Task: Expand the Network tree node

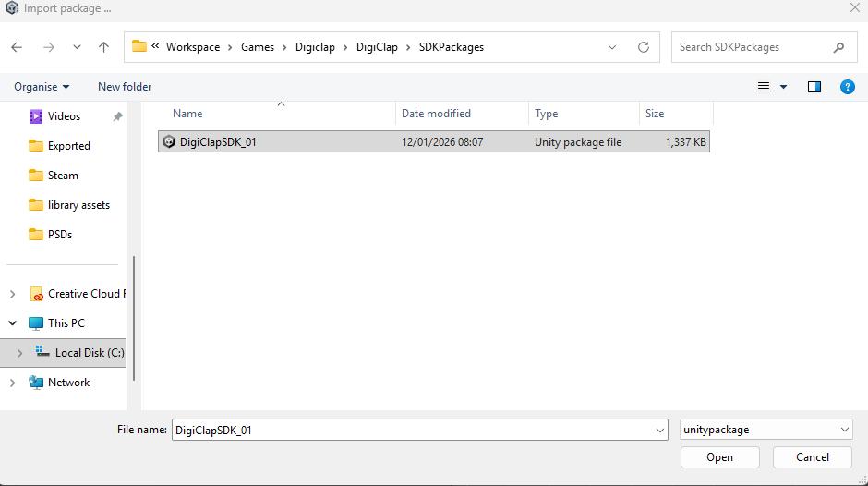Action: click(12, 383)
